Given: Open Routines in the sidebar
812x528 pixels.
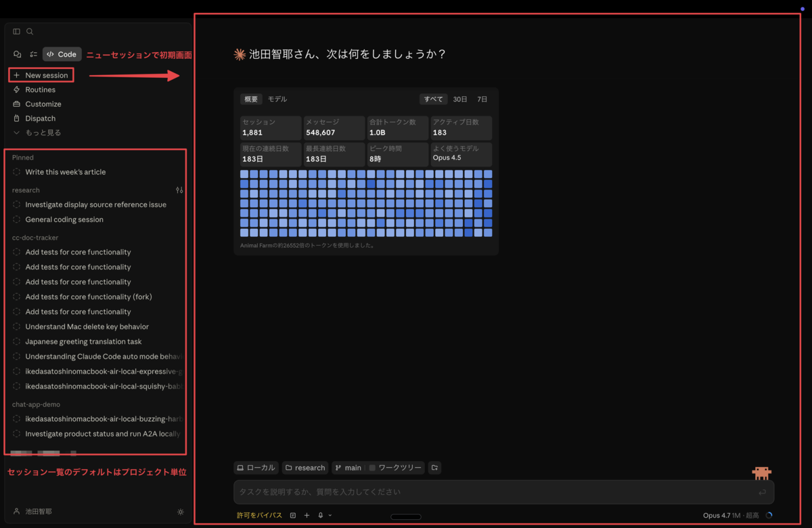Looking at the screenshot, I should (40, 89).
